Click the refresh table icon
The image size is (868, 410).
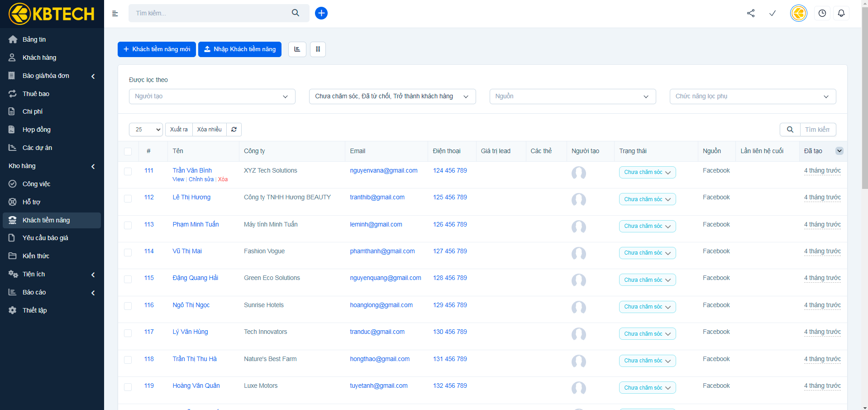(x=234, y=130)
